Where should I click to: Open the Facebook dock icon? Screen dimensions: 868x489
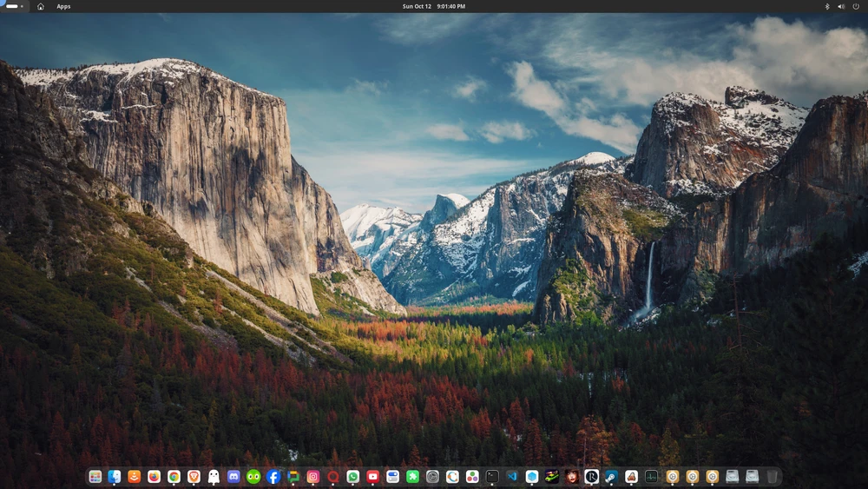point(273,477)
